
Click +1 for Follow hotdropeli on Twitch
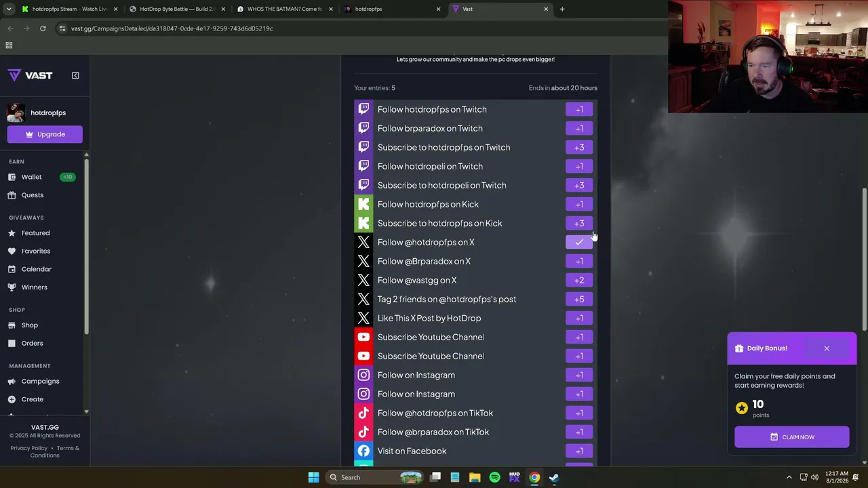pyautogui.click(x=579, y=166)
